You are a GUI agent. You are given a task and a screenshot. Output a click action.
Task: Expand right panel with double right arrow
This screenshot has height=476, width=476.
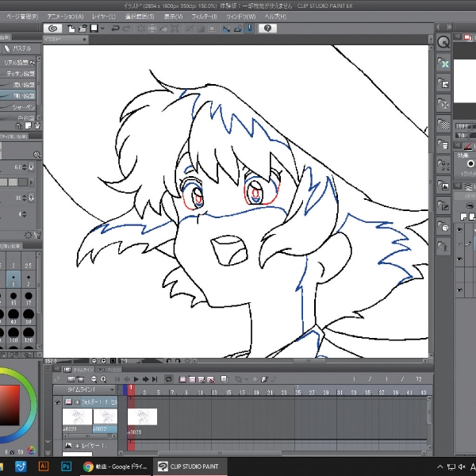(449, 27)
